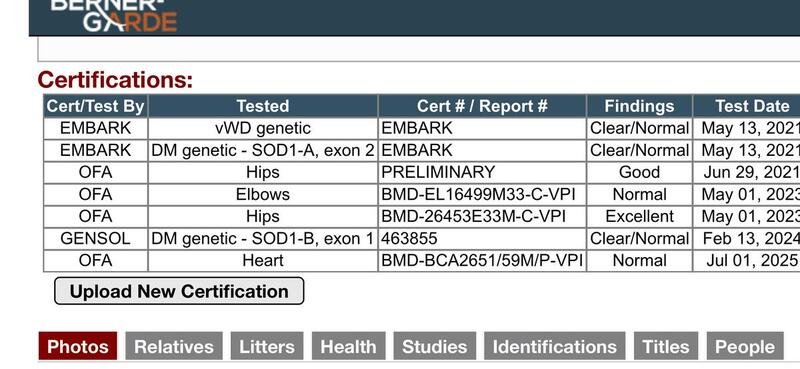Click the PRELIMINARY hips report cell
800x369 pixels.
coord(482,173)
